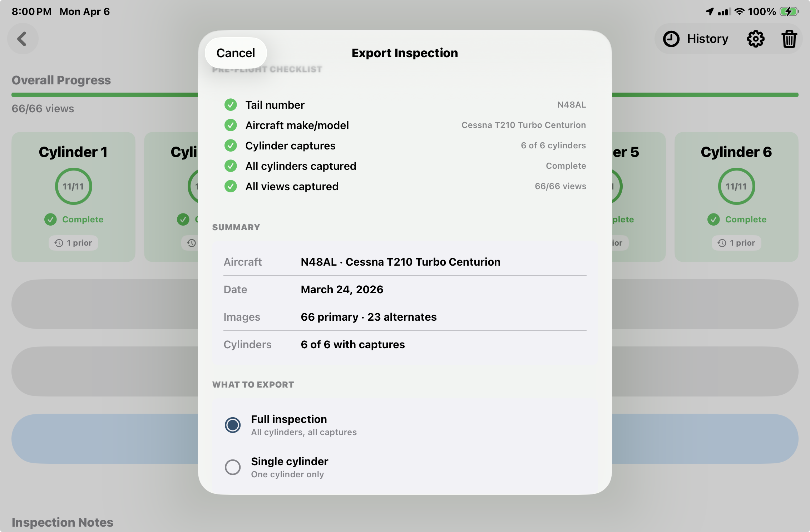Click the checkmark beside All views captured

pyautogui.click(x=231, y=186)
